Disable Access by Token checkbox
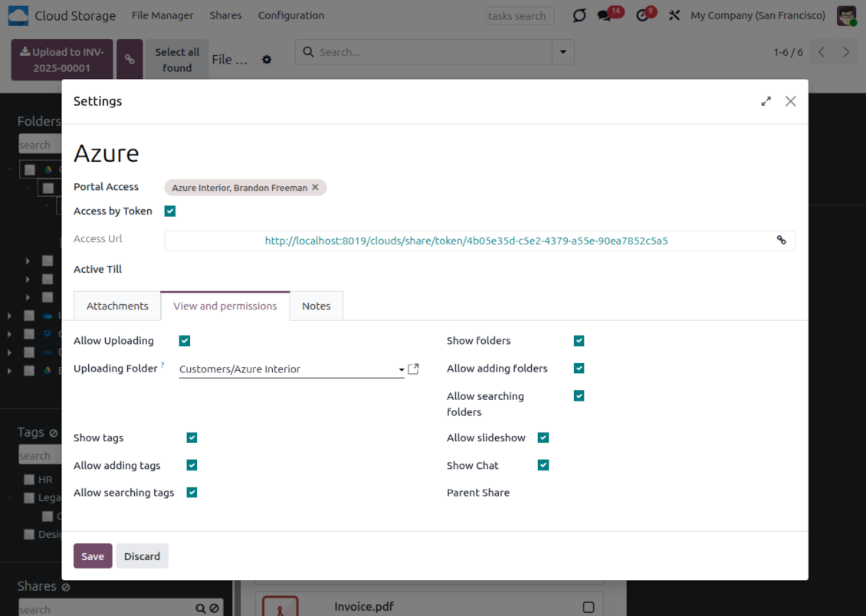This screenshot has width=866, height=616. pos(170,211)
